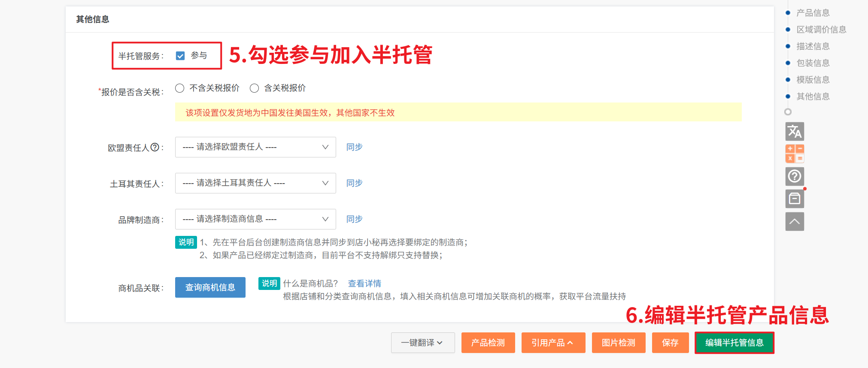Click the 查询商机信息 button
Screen dimensions: 868x368
(210, 287)
